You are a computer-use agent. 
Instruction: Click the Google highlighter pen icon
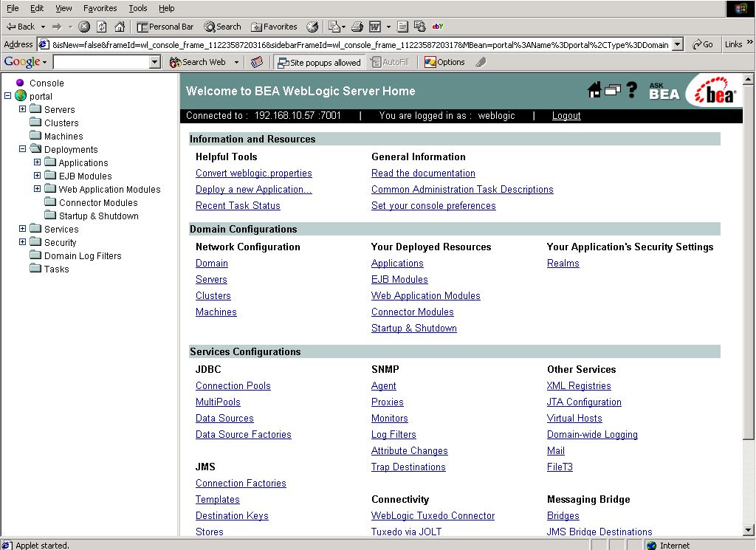[481, 62]
